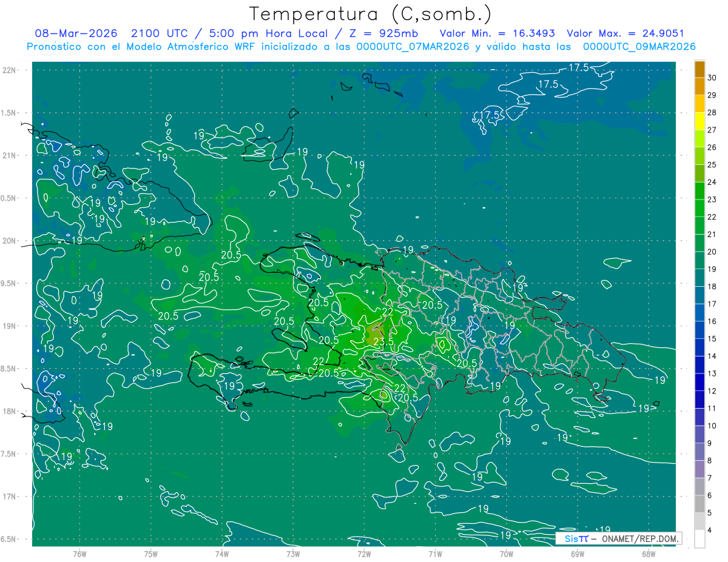Click the '23.5' contour label on the map

coord(383,342)
